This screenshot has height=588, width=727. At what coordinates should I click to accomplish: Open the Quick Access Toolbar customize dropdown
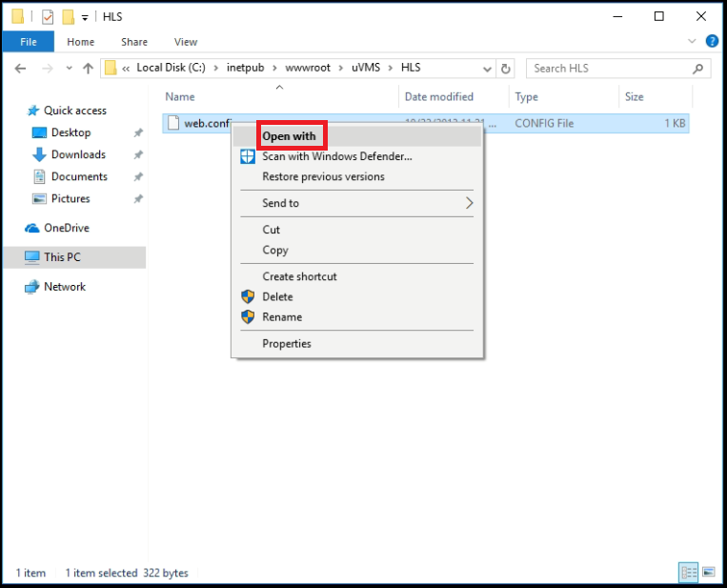point(85,17)
